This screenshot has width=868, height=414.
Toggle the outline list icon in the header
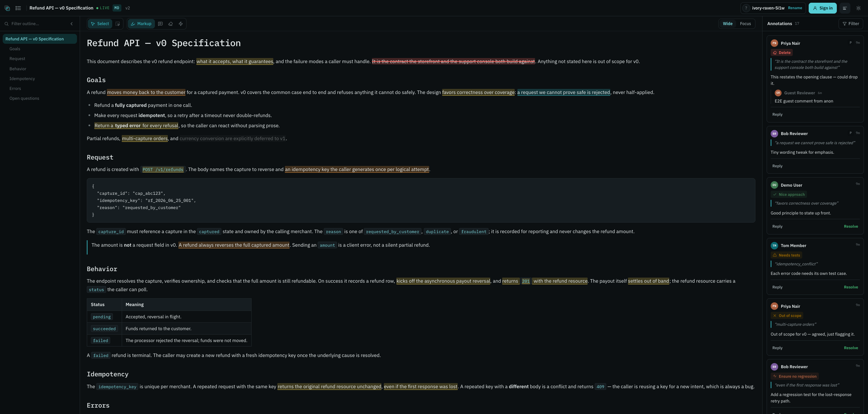(x=18, y=8)
